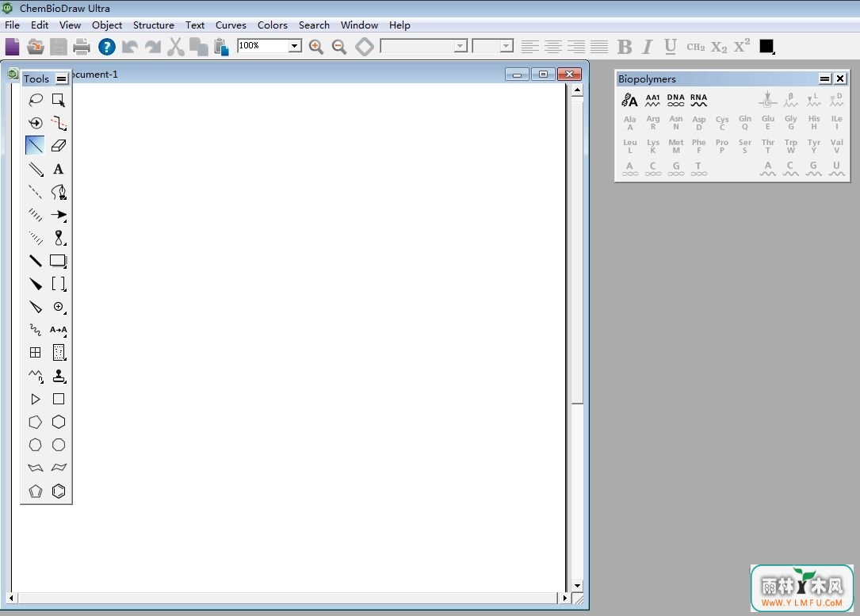Toggle Bold text formatting
Viewport: 860px width, 616px height.
point(624,47)
